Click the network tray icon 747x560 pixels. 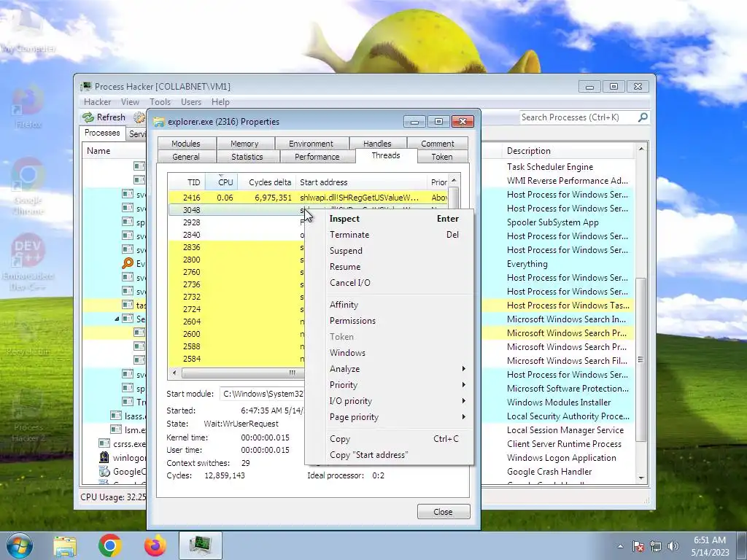tap(656, 546)
